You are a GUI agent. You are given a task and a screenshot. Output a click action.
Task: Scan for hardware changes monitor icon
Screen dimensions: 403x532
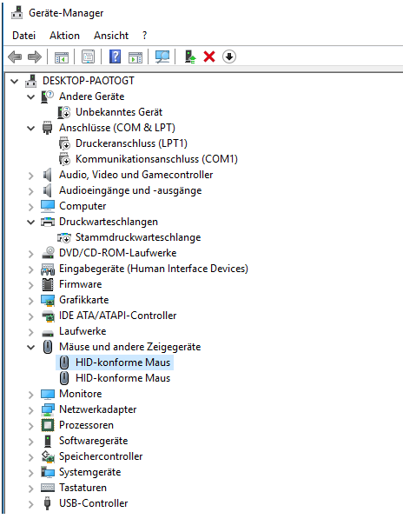162,57
